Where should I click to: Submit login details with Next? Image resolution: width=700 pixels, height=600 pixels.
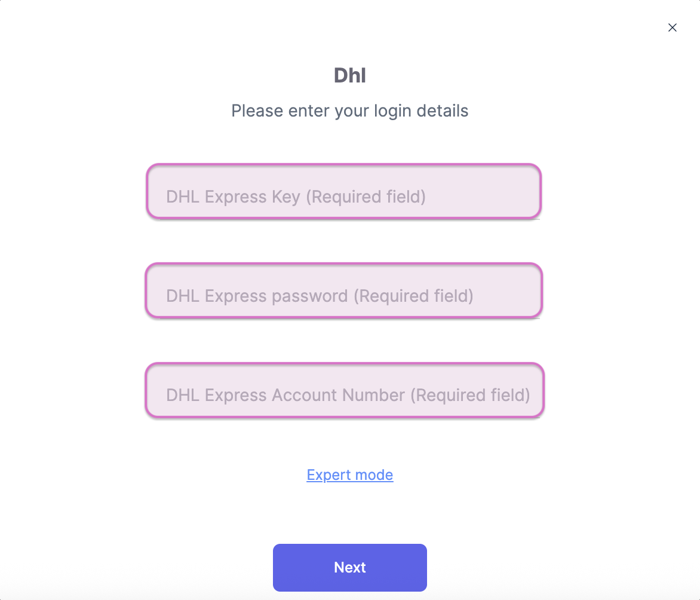point(349,567)
